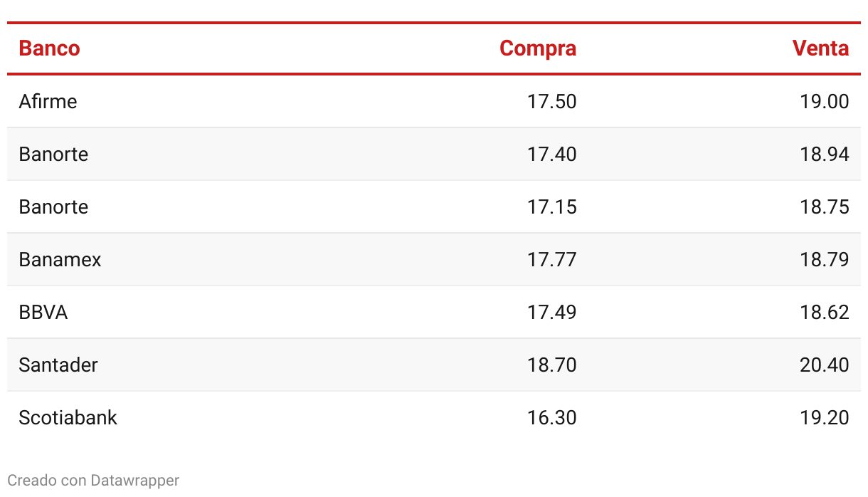The height and width of the screenshot is (497, 868).
Task: Select Afirme venta value 19.00
Action: point(824,101)
